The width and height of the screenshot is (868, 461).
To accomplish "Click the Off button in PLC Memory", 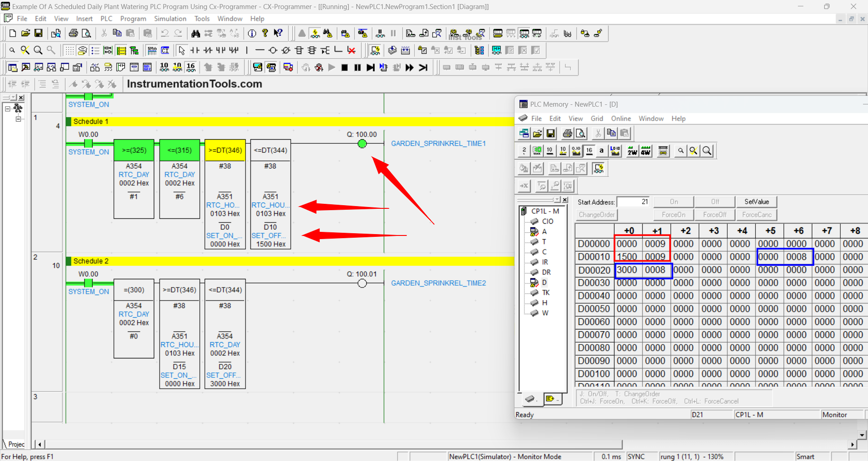I will coord(715,202).
